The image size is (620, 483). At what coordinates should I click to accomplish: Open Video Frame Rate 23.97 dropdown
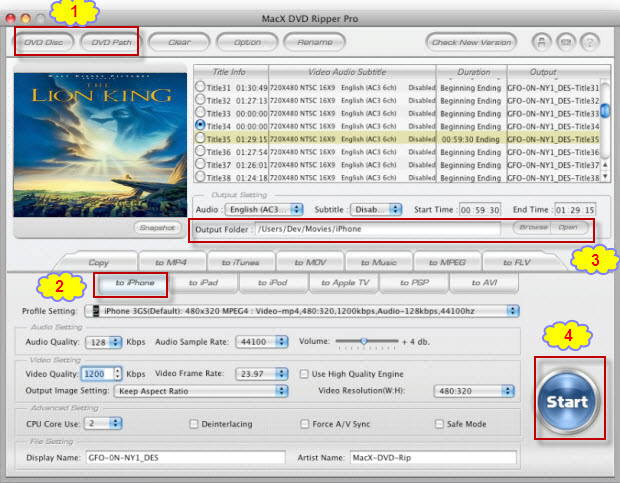(x=262, y=374)
